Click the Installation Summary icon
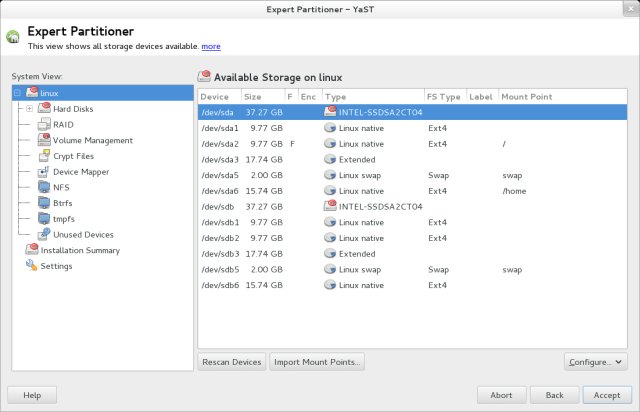The height and width of the screenshot is (412, 640). [x=32, y=249]
